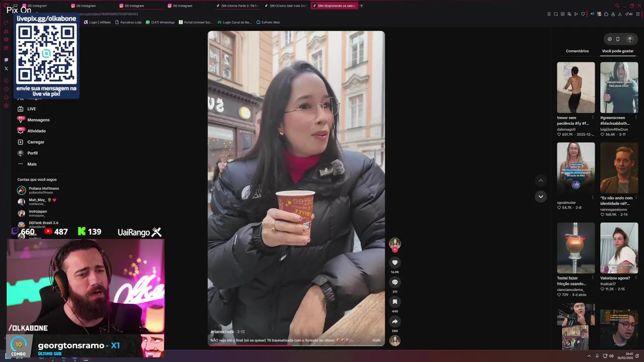Screen dimensions: 644x362
Task: Share the video using the arrow icon
Action: coord(395,321)
